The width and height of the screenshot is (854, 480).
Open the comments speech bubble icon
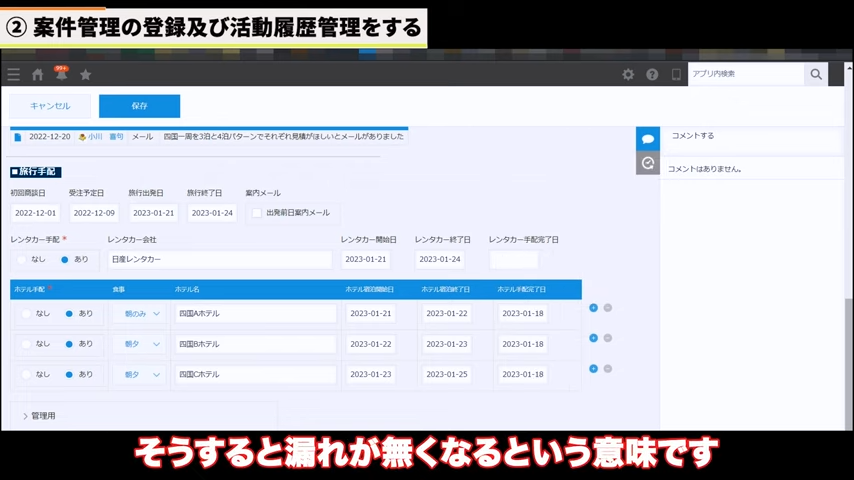pyautogui.click(x=648, y=139)
